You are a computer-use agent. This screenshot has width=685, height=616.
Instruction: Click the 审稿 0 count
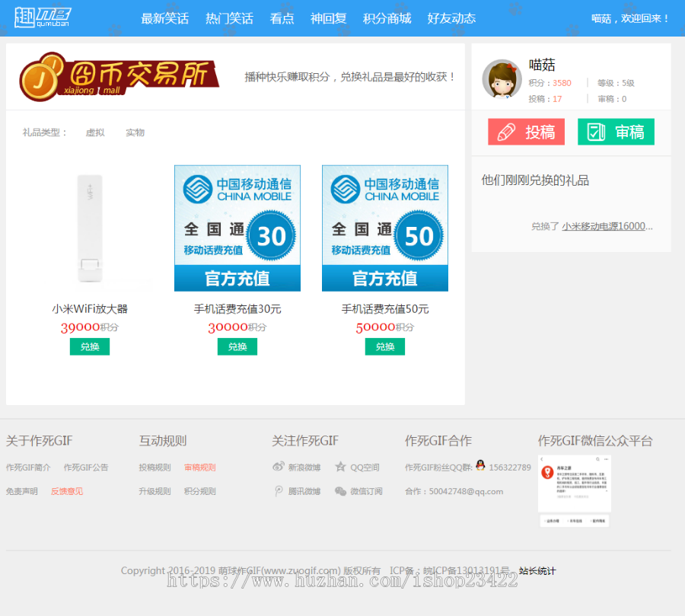click(612, 99)
